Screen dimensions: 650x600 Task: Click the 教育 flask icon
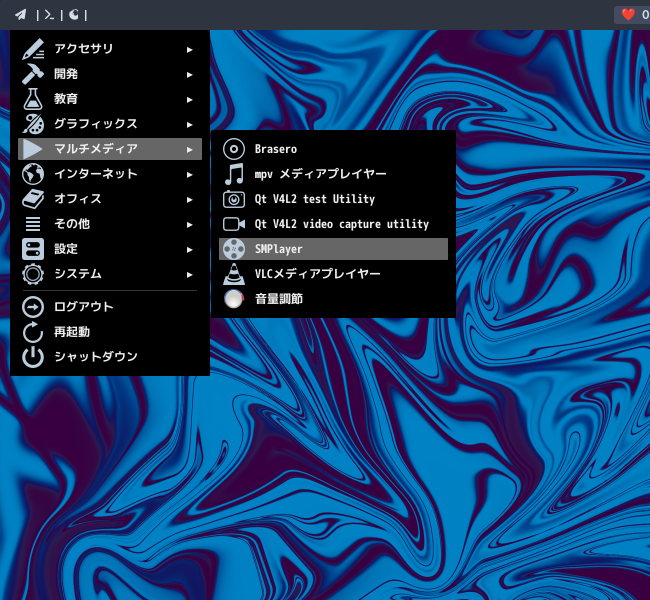(x=33, y=99)
